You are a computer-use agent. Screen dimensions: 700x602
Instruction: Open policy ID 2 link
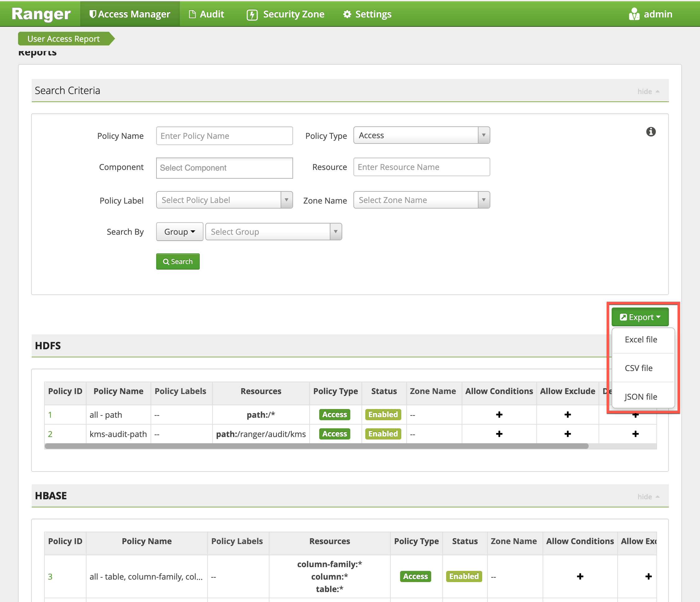click(x=50, y=434)
